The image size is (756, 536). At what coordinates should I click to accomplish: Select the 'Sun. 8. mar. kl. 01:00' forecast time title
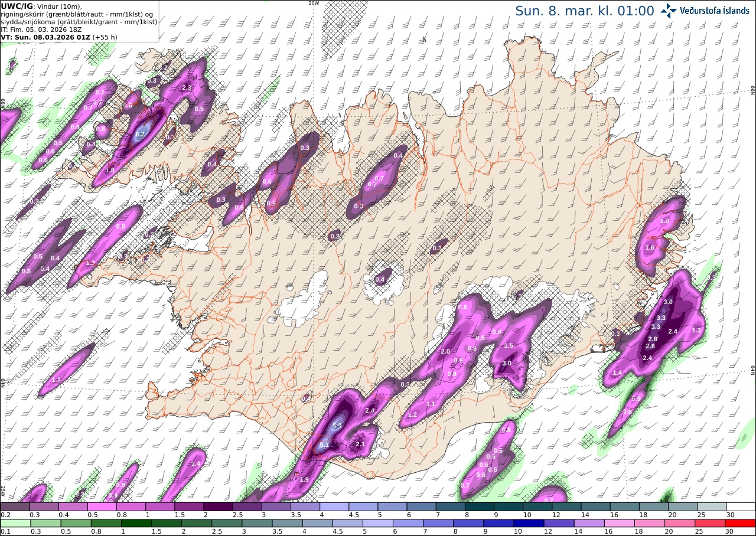pos(585,11)
